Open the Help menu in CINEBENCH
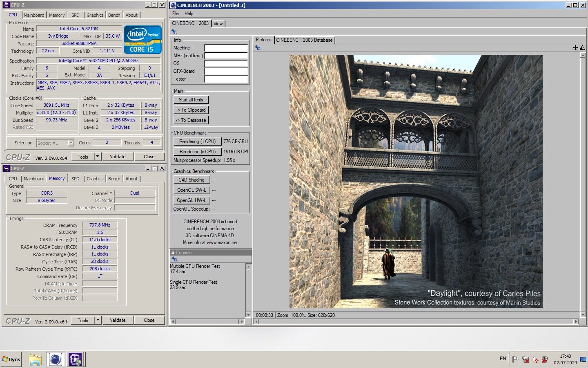 (x=189, y=13)
